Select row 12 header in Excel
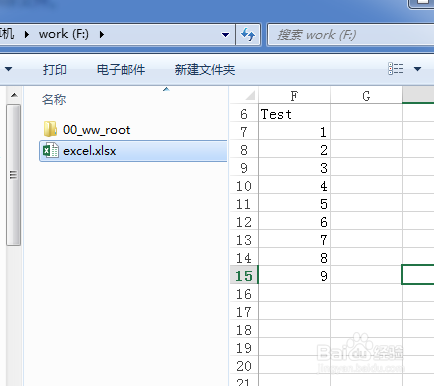 coord(244,222)
